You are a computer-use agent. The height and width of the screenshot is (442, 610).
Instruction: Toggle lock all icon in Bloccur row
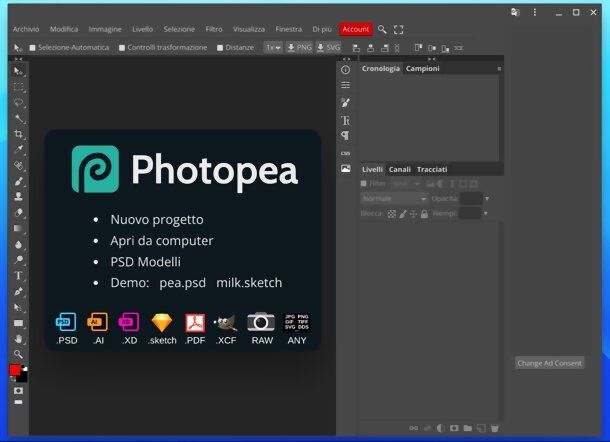424,214
